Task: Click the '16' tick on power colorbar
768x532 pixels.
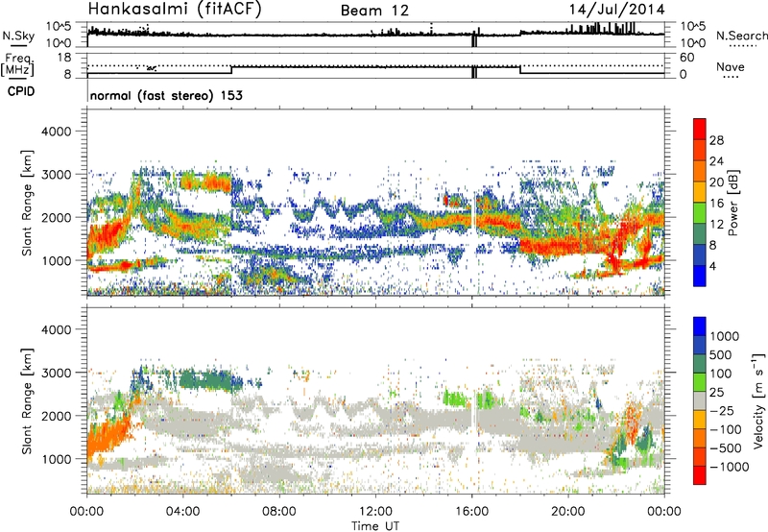Action: [x=716, y=204]
